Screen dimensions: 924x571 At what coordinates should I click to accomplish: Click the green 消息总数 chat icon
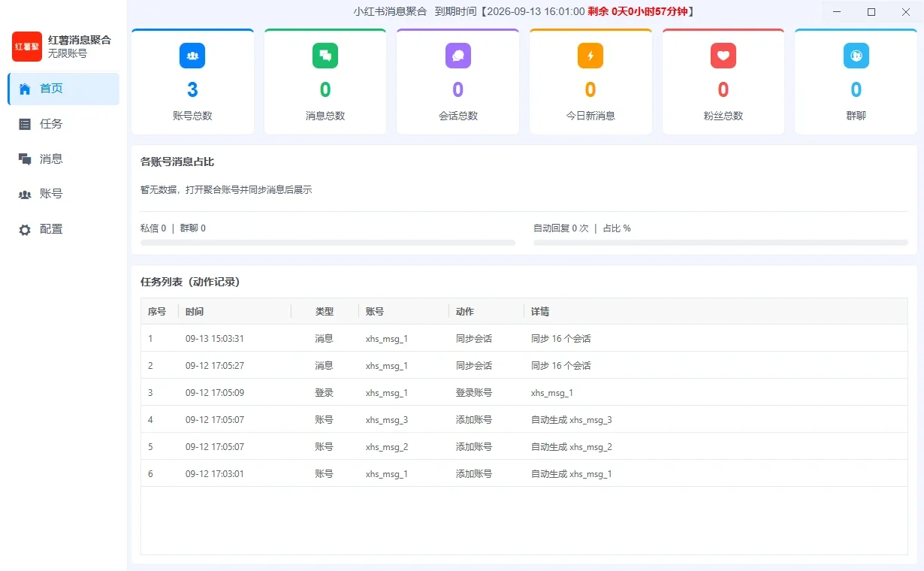325,56
